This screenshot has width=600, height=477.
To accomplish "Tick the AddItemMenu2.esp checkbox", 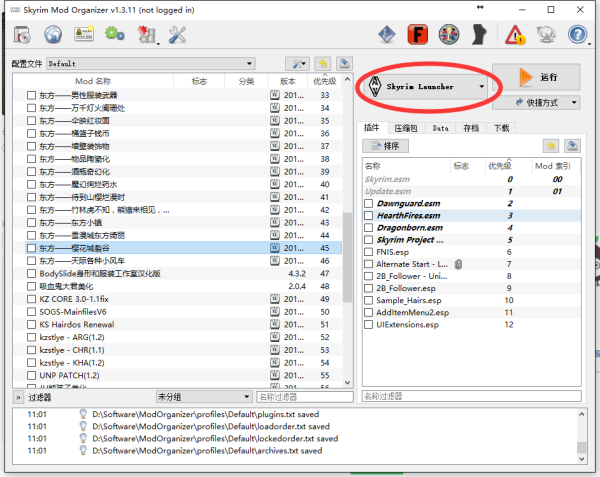I will tap(368, 313).
